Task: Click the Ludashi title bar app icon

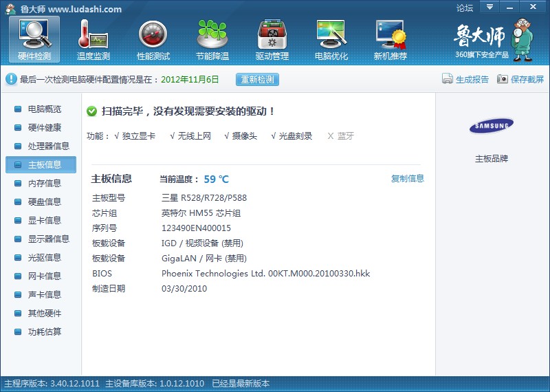Action: pyautogui.click(x=10, y=9)
